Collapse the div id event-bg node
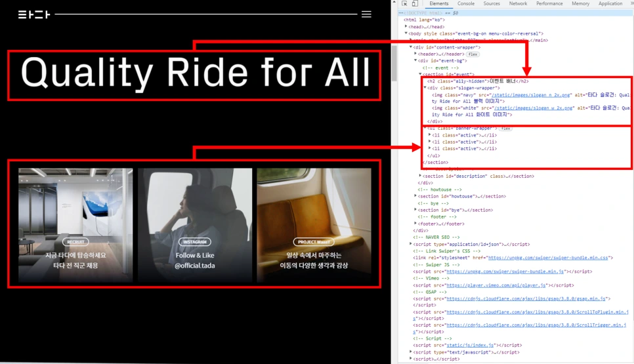The width and height of the screenshot is (634, 364). pos(415,60)
